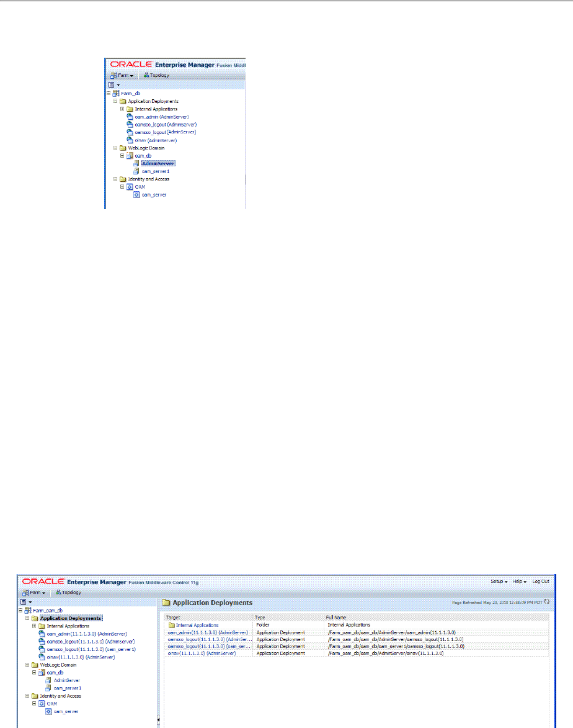Screen dimensions: 573x728
Task: Click oinav (AdminServer) application icon in Farm_db tree
Action: (x=130, y=140)
